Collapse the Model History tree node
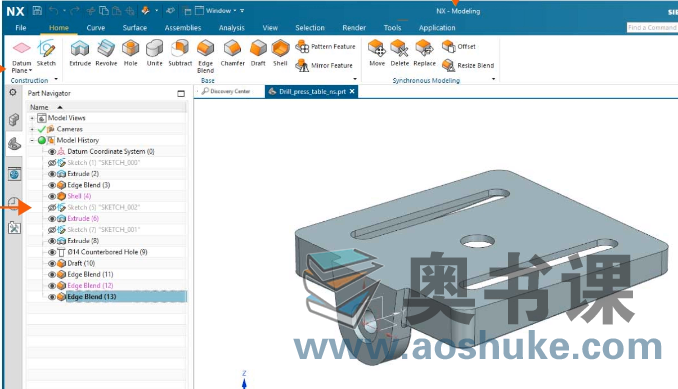This screenshot has height=389, width=678. (32, 140)
